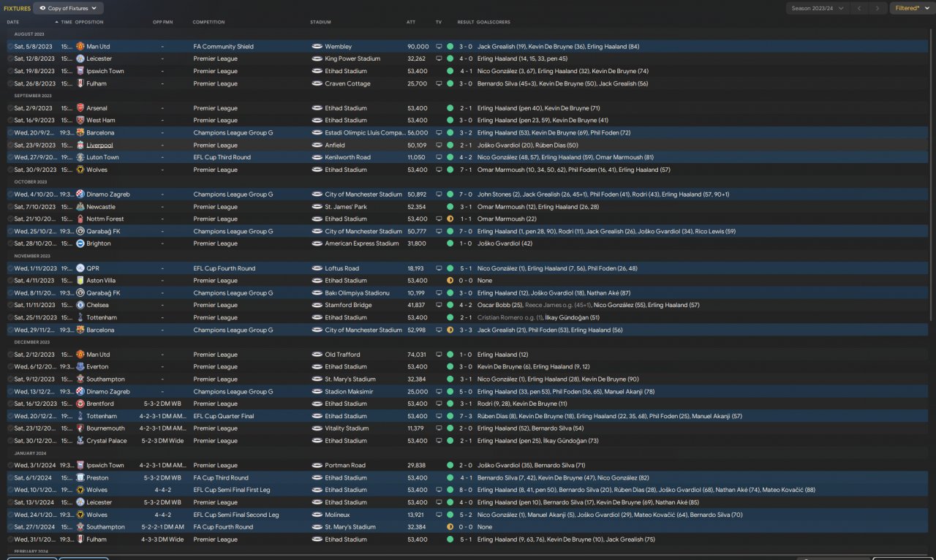The image size is (936, 560).
Task: Click the stadium icon beside Old Trafford
Action: tap(317, 355)
